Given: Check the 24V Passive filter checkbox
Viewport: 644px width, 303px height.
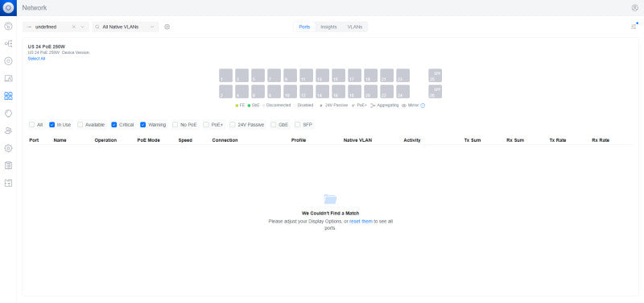Looking at the screenshot, I should (233, 125).
